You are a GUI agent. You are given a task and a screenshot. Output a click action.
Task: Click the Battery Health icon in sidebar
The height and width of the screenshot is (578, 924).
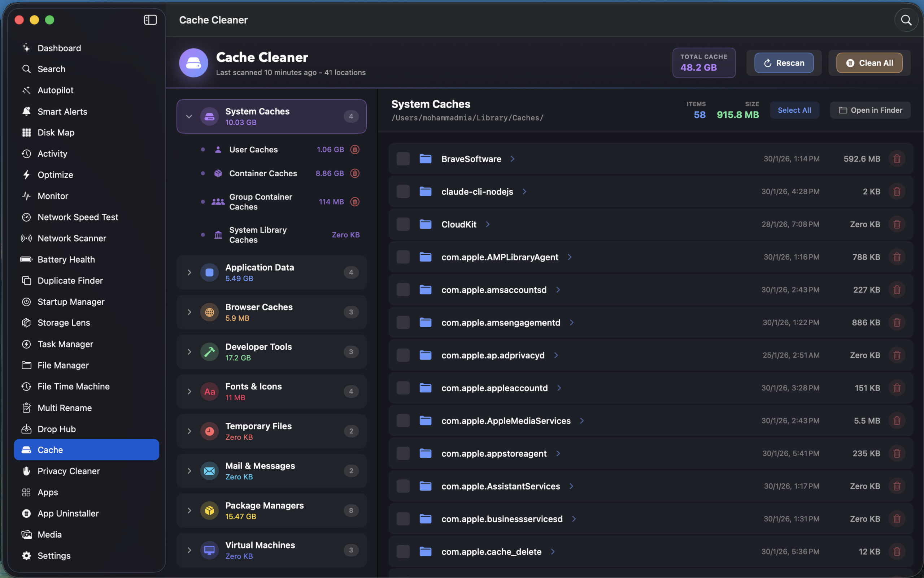point(26,259)
